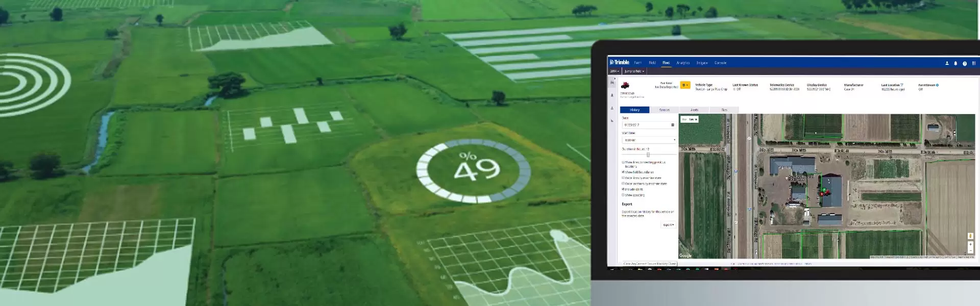The height and width of the screenshot is (306, 980).
Task: Switch to the Files tab
Action: click(724, 110)
